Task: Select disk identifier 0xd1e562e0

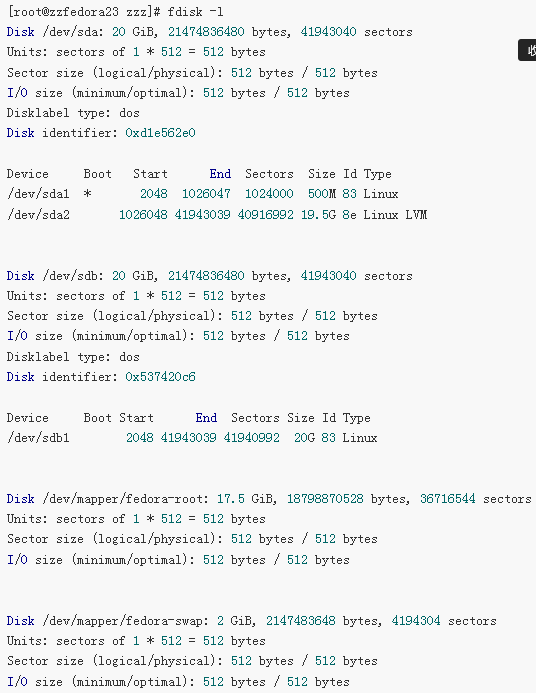Action: click(x=160, y=133)
